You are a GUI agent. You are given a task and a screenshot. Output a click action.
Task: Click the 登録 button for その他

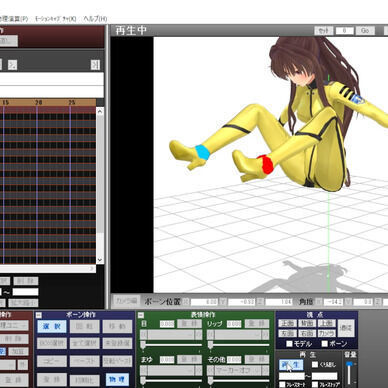click(257, 359)
